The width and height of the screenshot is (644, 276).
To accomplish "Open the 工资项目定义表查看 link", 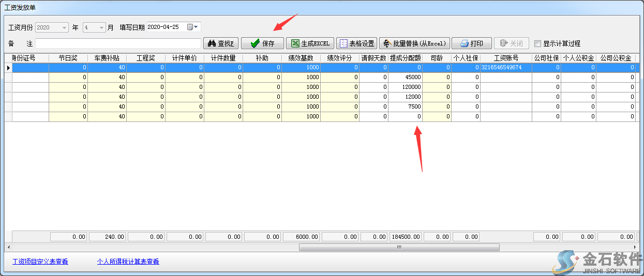I will pyautogui.click(x=40, y=262).
